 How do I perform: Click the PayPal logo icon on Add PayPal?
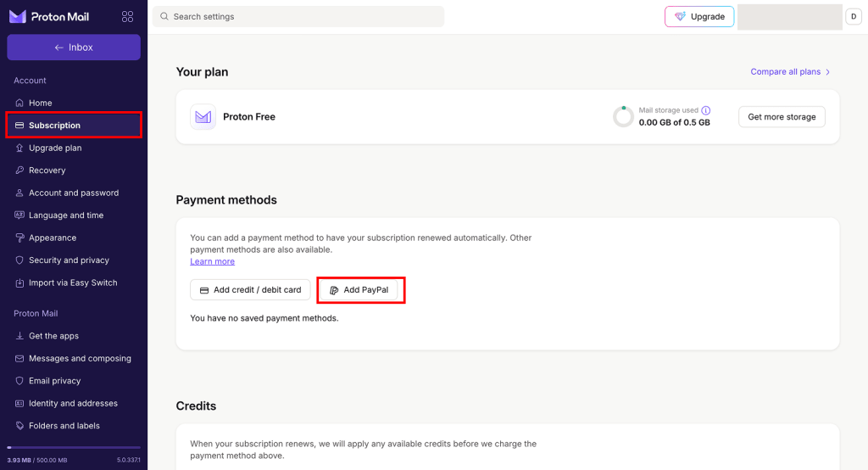pos(334,290)
